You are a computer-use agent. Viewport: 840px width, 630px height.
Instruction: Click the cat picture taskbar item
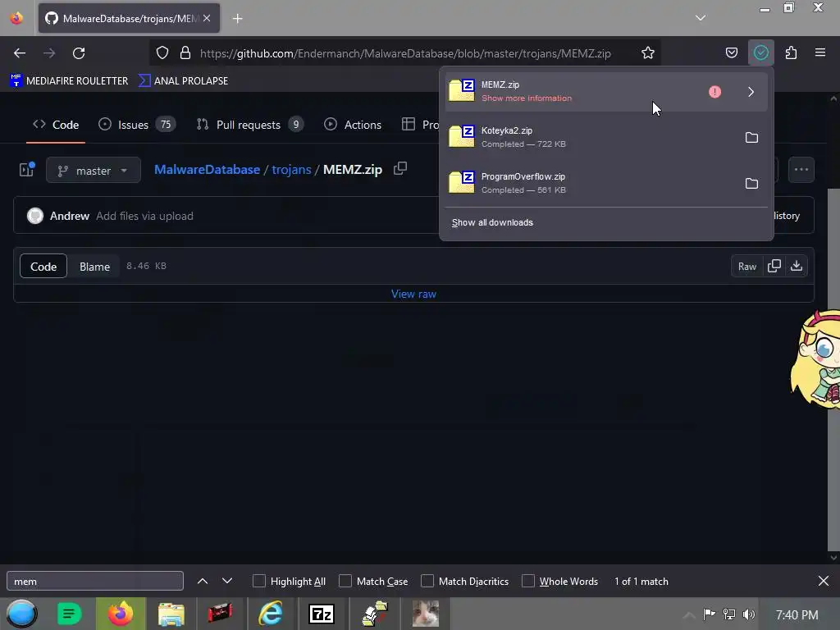coord(426,614)
